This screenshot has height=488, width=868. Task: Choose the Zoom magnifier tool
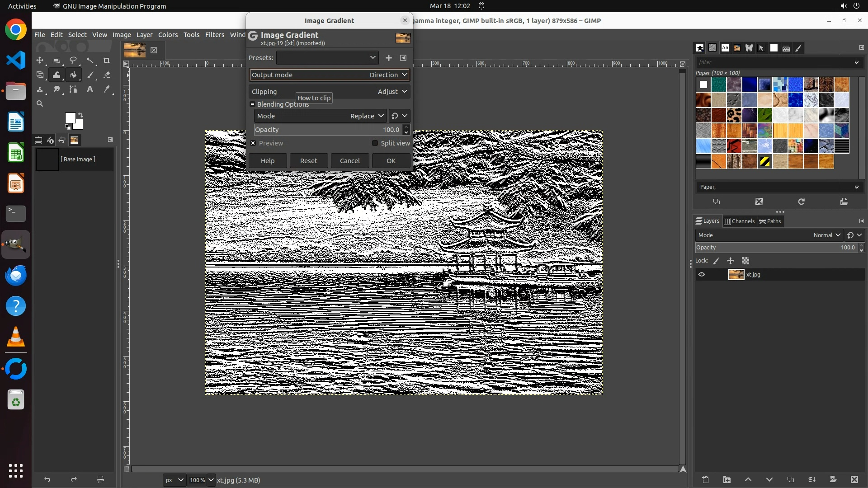(x=40, y=104)
